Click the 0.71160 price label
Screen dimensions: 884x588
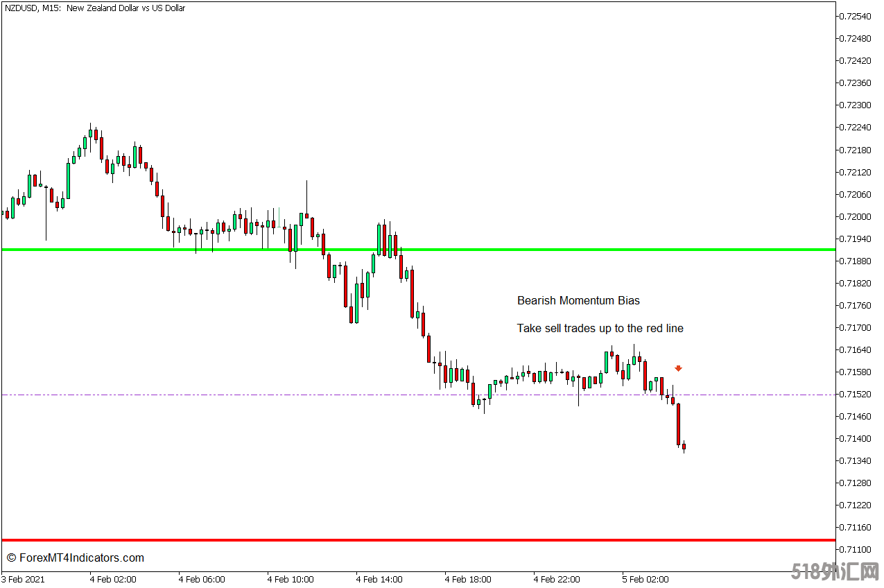(x=854, y=527)
